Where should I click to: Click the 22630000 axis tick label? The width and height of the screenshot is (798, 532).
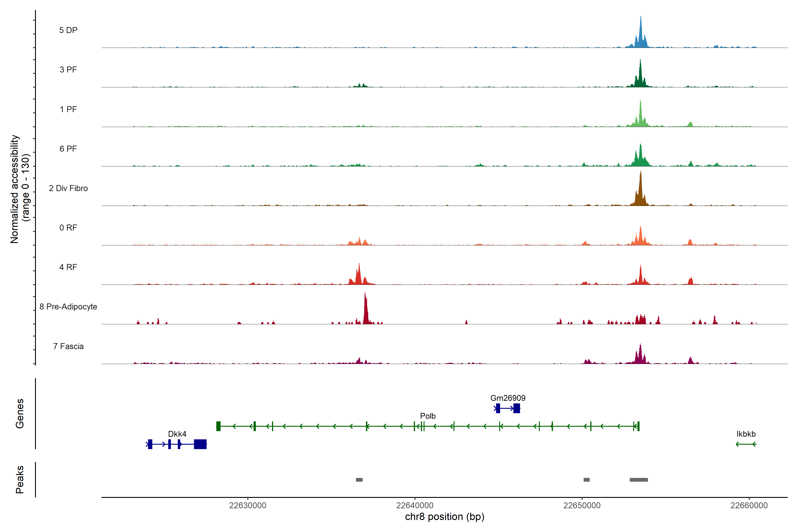pos(248,506)
